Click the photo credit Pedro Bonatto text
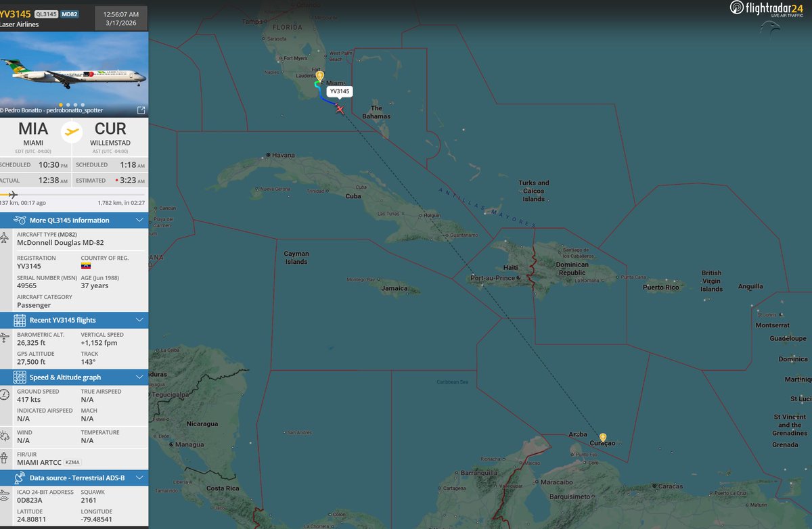 pyautogui.click(x=51, y=110)
